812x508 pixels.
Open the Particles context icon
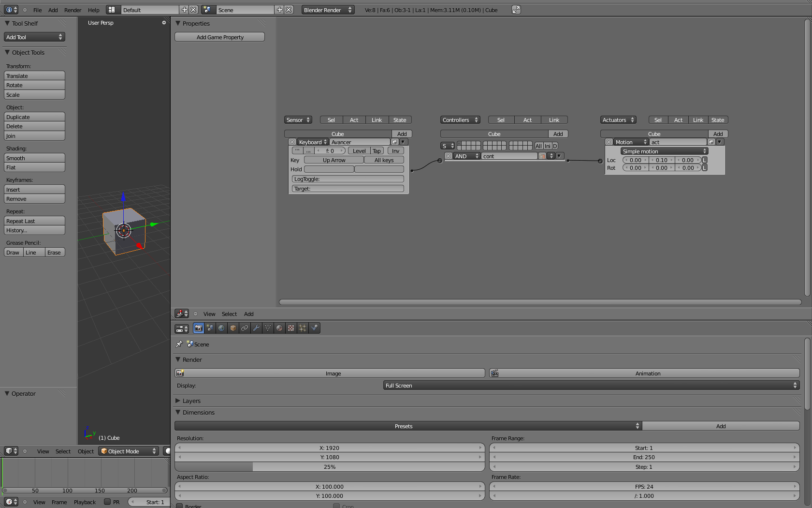click(x=303, y=328)
